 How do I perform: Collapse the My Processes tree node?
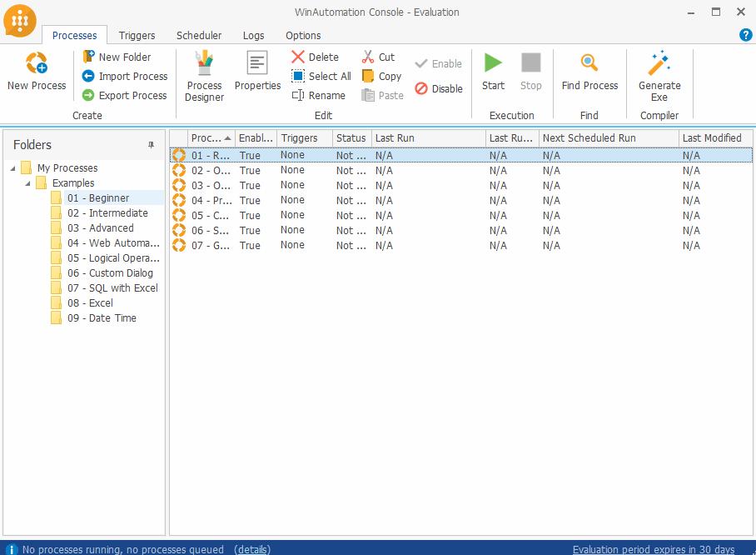12,168
